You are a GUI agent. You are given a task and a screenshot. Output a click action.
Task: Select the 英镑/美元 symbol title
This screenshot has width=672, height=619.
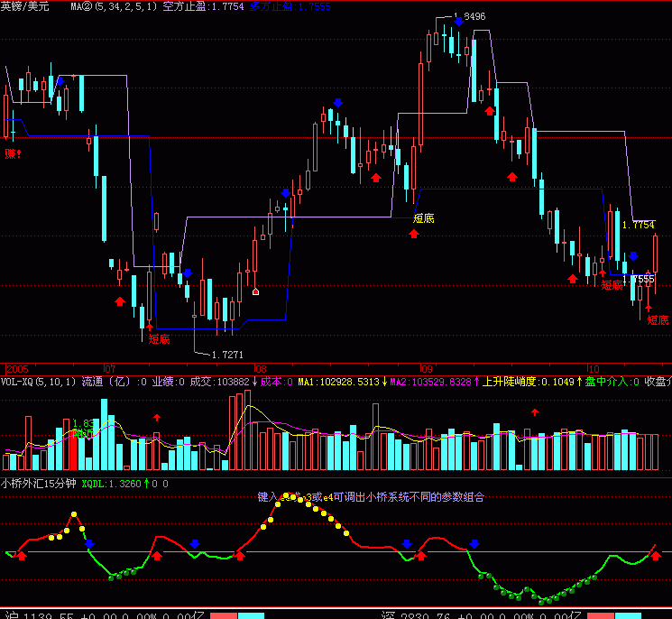click(x=26, y=6)
